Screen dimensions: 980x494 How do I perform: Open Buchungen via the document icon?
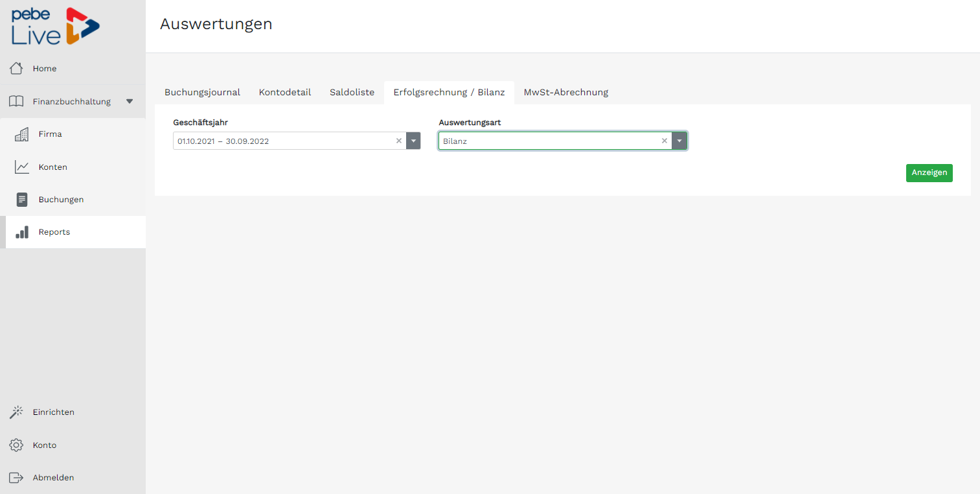[22, 200]
